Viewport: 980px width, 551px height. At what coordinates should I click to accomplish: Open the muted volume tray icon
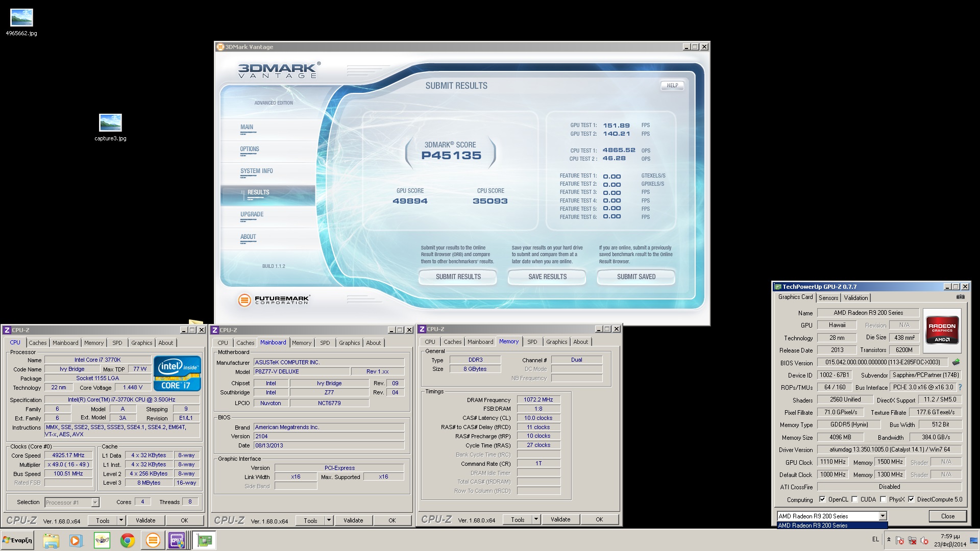coord(924,540)
